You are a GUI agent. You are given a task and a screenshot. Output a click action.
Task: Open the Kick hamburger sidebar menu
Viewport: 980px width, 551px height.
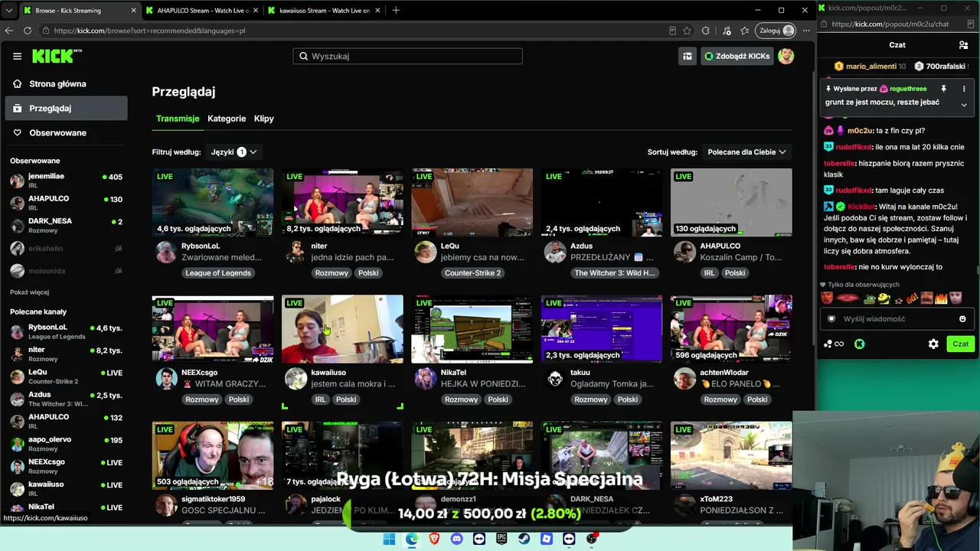click(17, 56)
